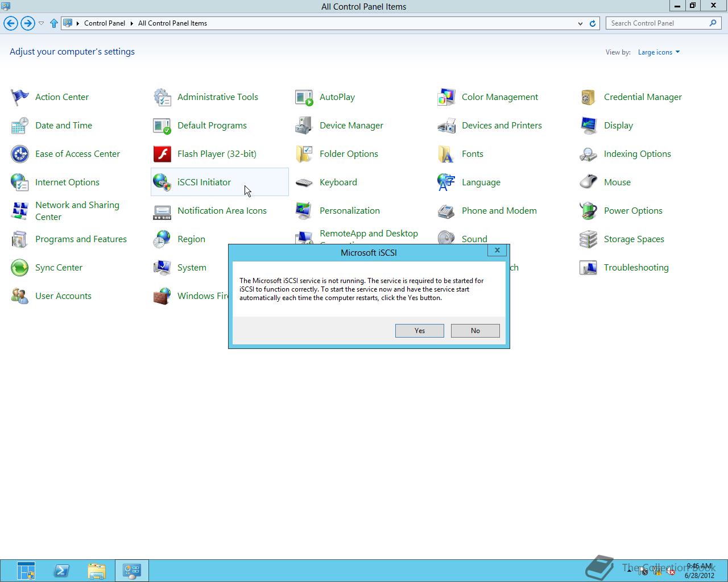Open Devices and Printers icon
Screen dimensions: 728x582
tap(446, 126)
